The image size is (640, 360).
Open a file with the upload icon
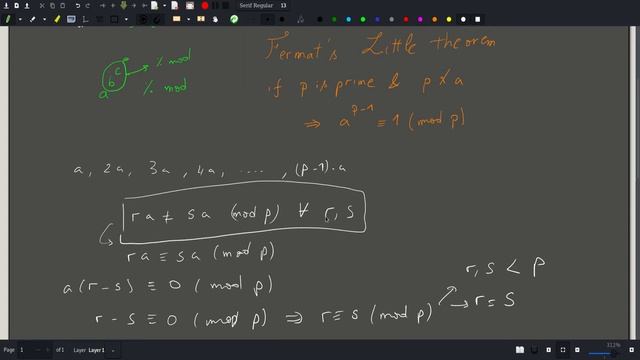(27, 6)
